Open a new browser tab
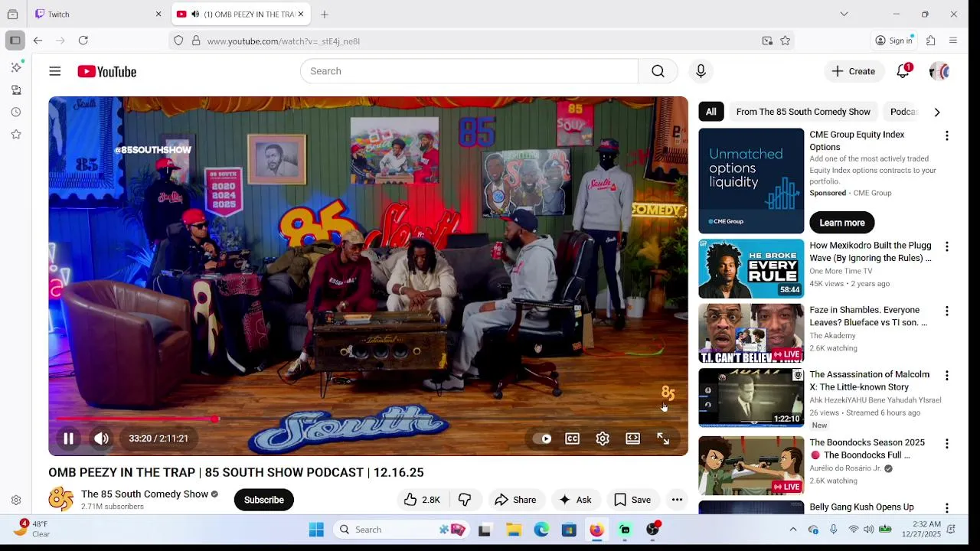Viewport: 980px width, 551px height. point(325,14)
